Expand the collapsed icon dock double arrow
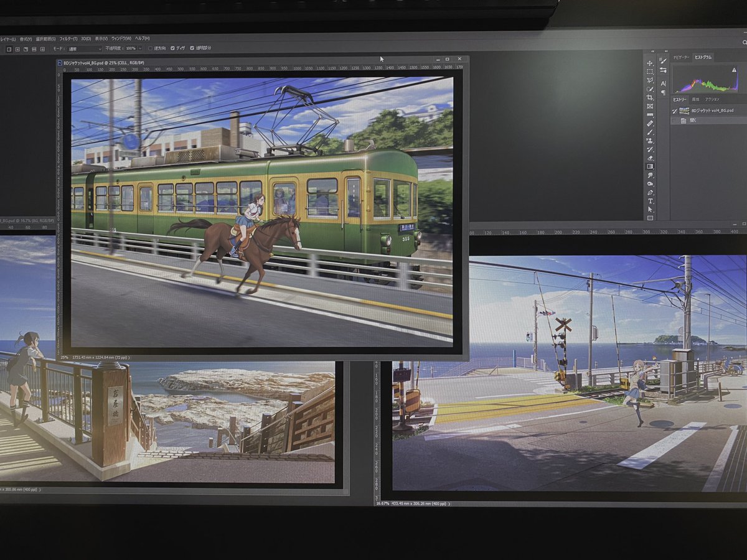747x560 pixels. point(666,52)
